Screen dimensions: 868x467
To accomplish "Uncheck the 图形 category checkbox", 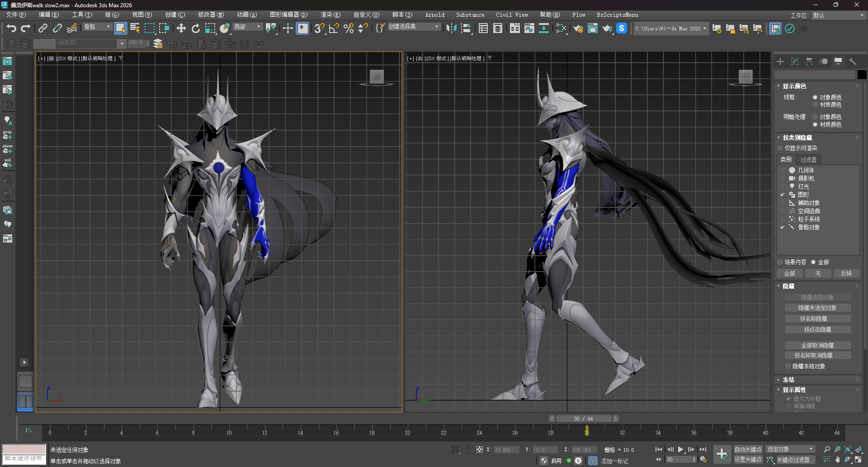I will [x=783, y=195].
